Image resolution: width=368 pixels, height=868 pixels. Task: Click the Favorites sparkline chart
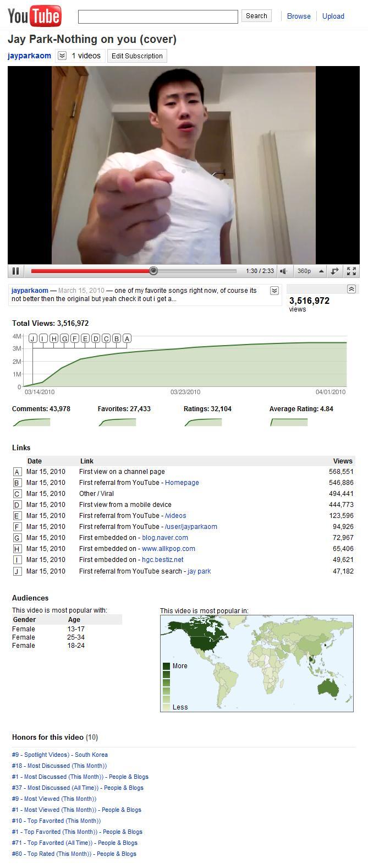click(117, 422)
